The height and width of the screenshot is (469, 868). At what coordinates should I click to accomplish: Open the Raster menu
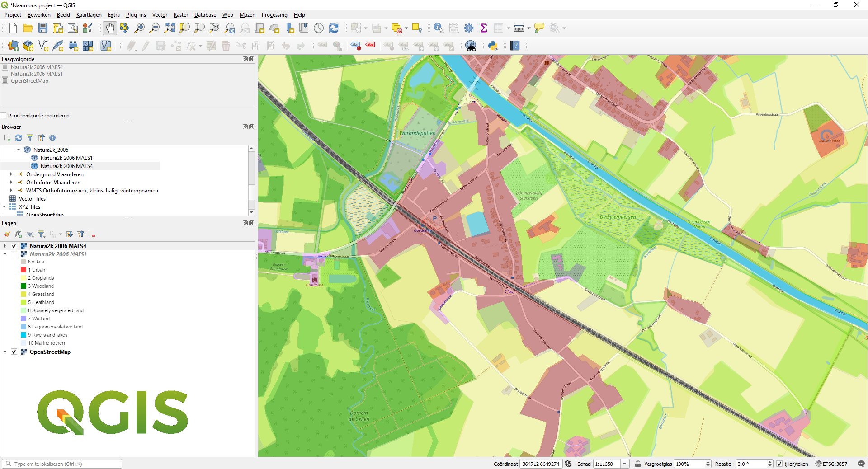181,15
